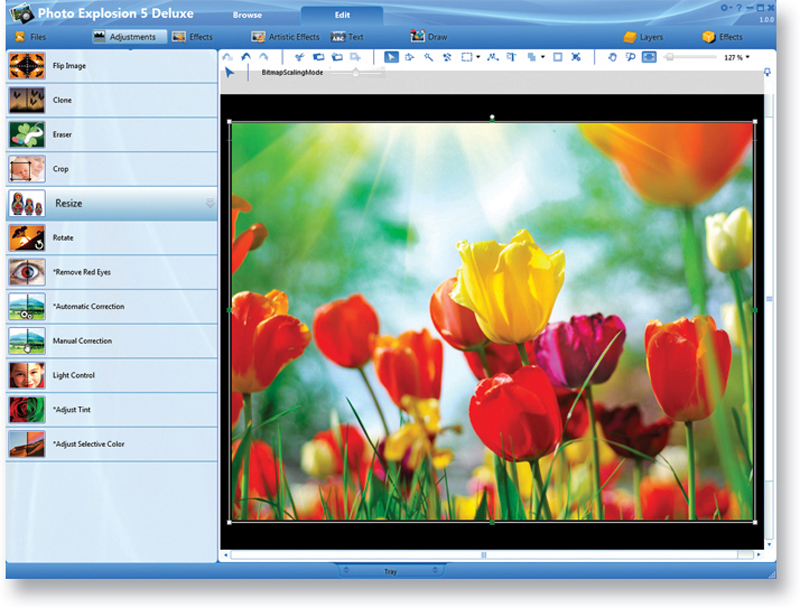
Task: Expand the selection rectangle tool dropdown
Action: point(479,57)
